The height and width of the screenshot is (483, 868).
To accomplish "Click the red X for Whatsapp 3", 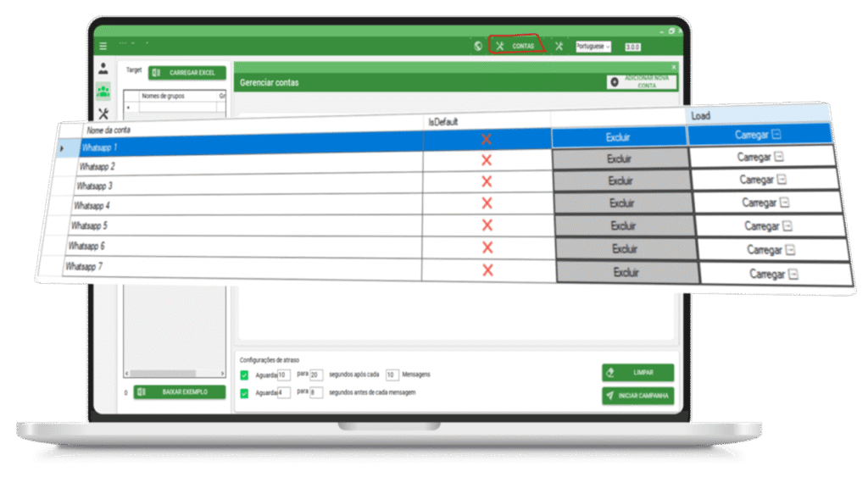I will pyautogui.click(x=487, y=181).
